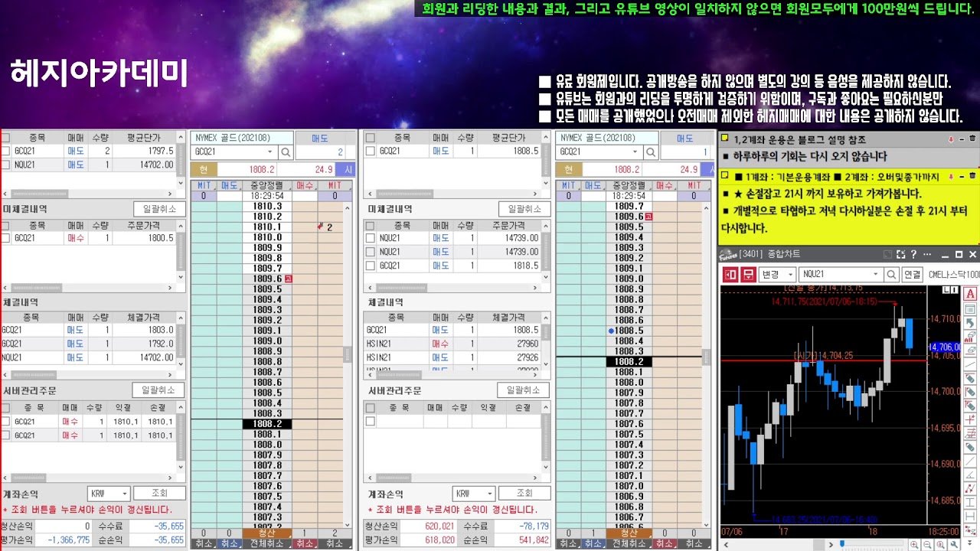This screenshot has height=551, width=980.
Task: Select the 매도 tab above left ladder quantity
Action: [325, 139]
